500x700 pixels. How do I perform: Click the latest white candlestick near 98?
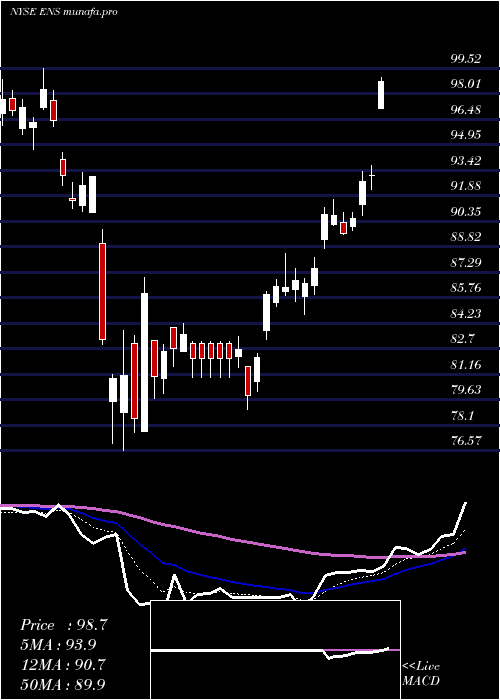381,93
